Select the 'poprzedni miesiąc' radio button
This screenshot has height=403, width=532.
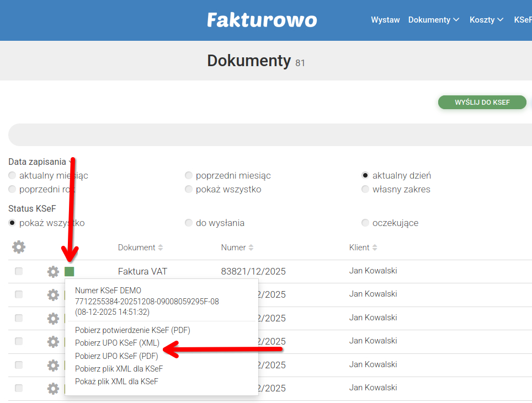click(189, 175)
